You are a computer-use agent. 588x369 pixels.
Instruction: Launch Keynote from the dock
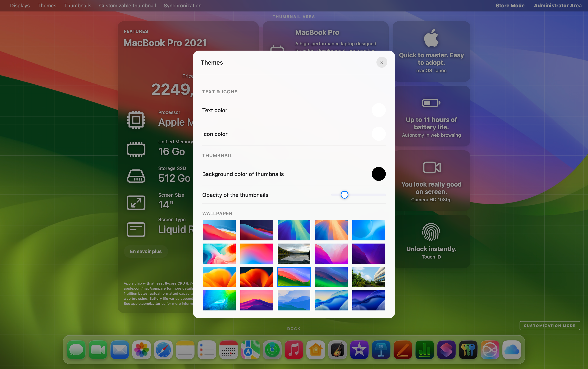coord(381,350)
